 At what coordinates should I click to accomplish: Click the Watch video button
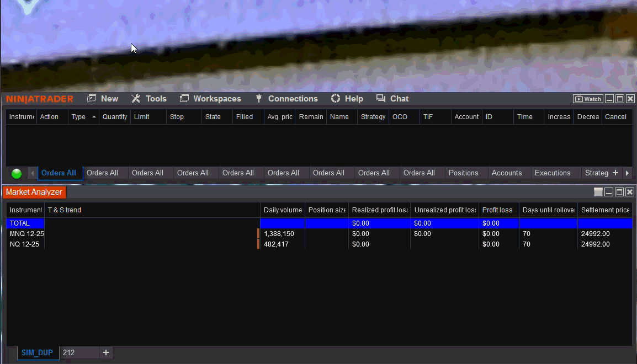pyautogui.click(x=588, y=99)
